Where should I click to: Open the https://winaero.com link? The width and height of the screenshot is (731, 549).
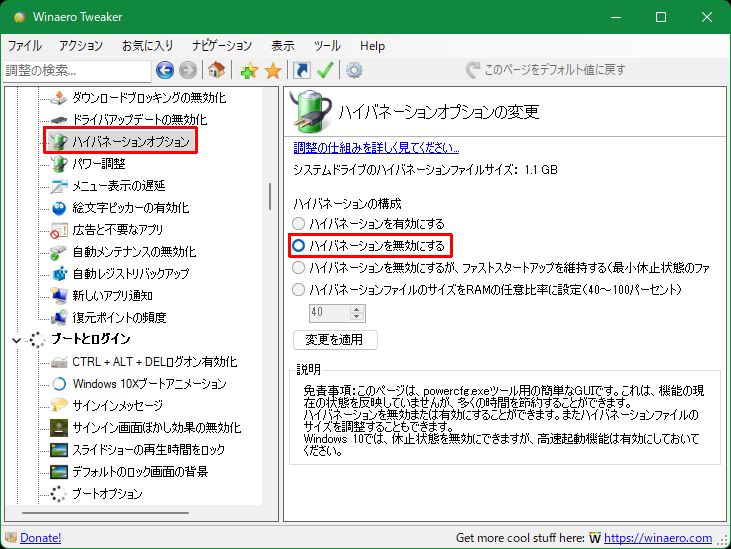pos(658,538)
